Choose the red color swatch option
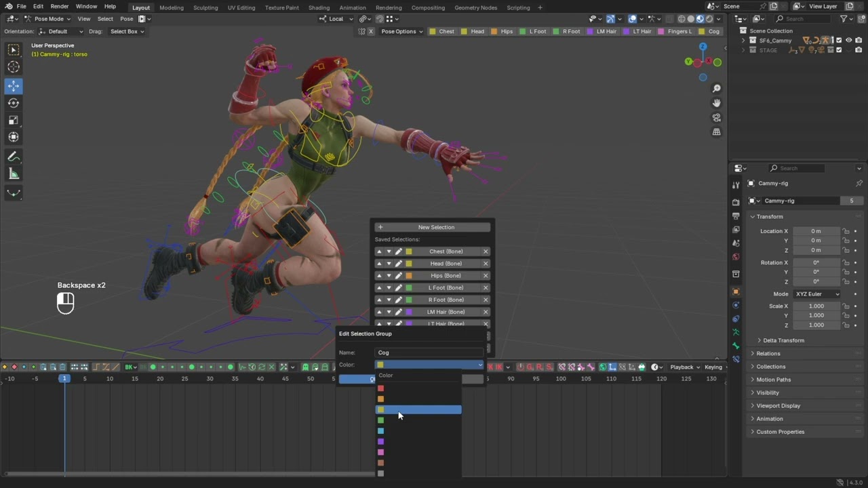 pyautogui.click(x=381, y=388)
